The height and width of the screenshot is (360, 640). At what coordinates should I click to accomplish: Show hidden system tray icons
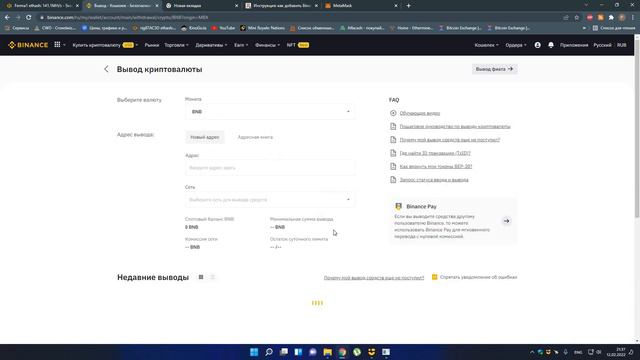pyautogui.click(x=532, y=352)
